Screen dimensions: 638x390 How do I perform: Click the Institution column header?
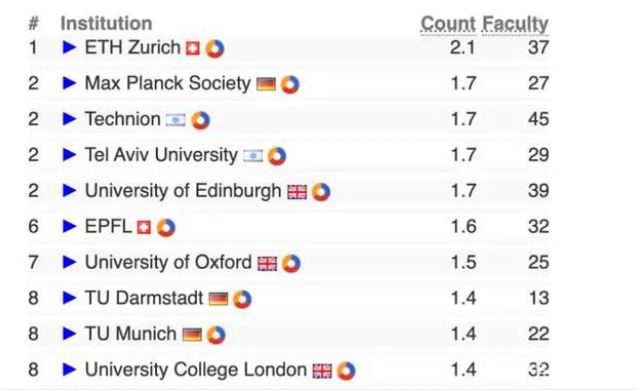[x=107, y=24]
